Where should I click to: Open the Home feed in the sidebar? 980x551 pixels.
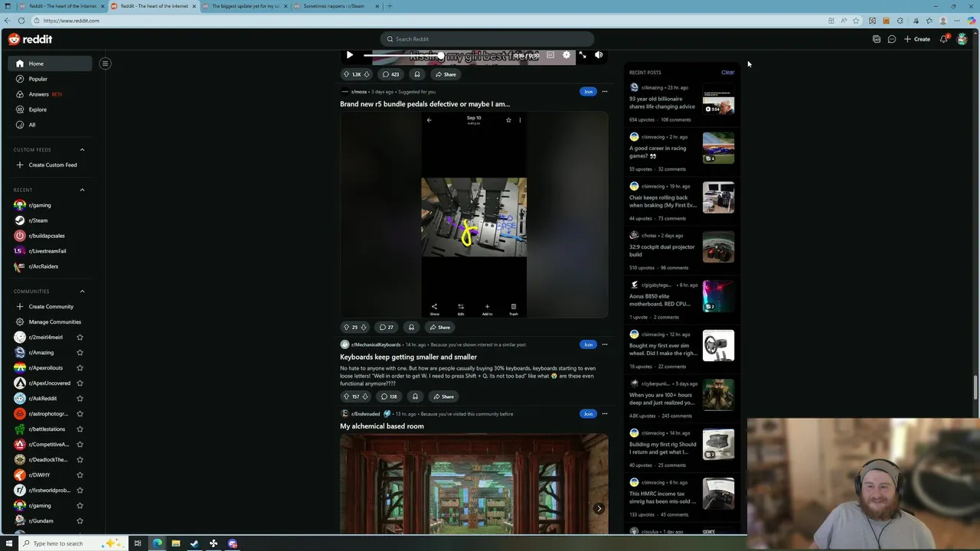(51, 64)
